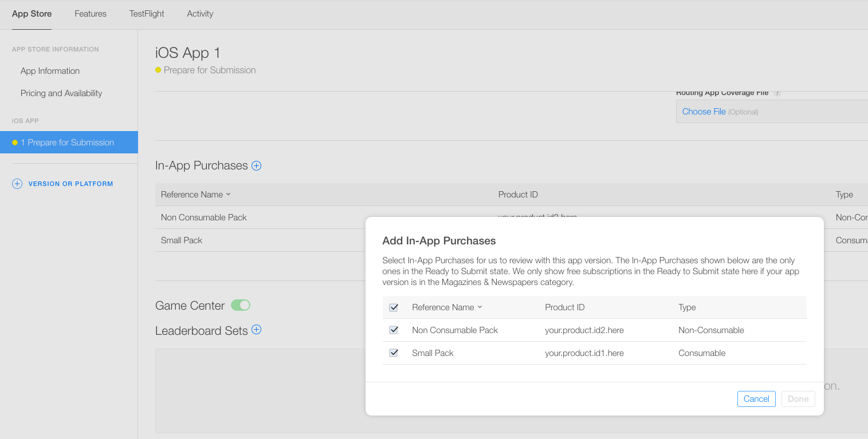
Task: Switch to the Features tab
Action: pyautogui.click(x=90, y=13)
